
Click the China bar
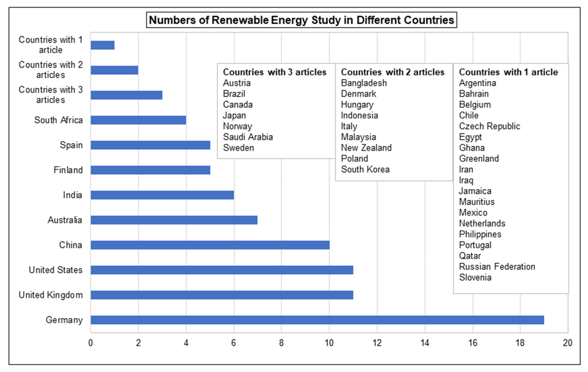point(210,245)
